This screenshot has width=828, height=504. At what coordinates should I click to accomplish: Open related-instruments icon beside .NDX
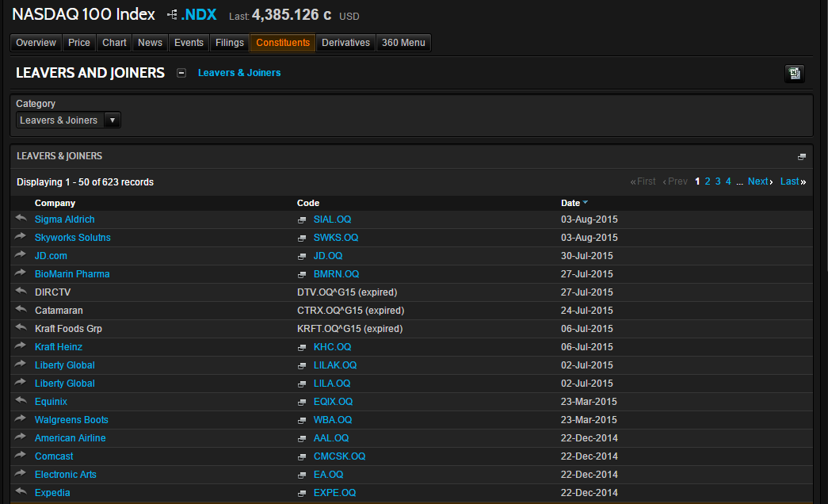(x=172, y=15)
